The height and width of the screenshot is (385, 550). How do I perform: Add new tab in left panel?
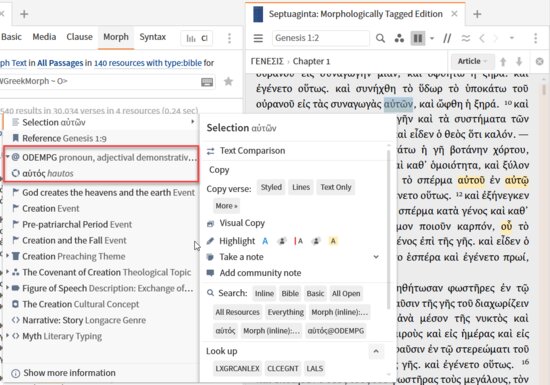point(24,14)
